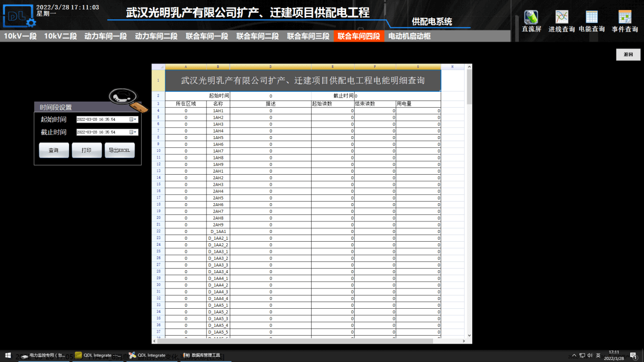The width and height of the screenshot is (644, 362).
Task: Click the volume icon in system tray
Action: (590, 355)
